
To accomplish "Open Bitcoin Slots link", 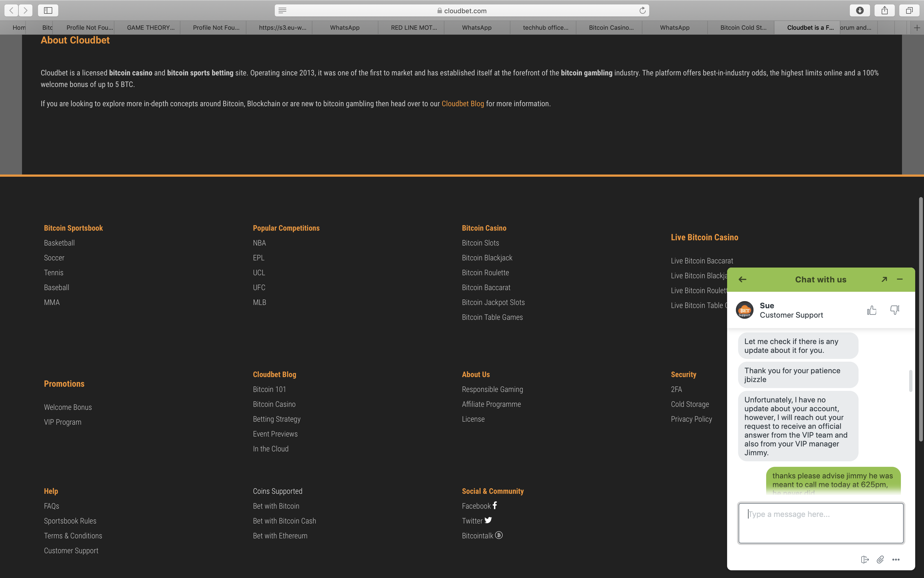I will coord(480,243).
